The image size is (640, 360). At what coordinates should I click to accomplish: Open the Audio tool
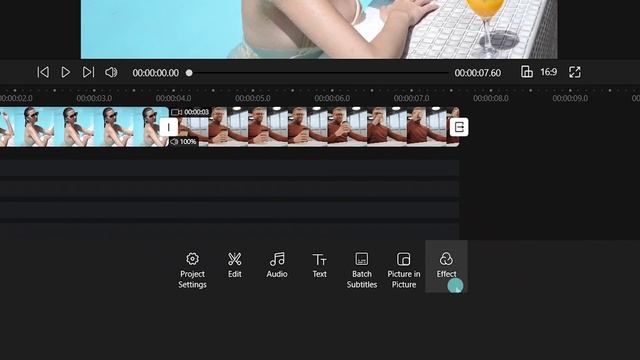coord(277,265)
